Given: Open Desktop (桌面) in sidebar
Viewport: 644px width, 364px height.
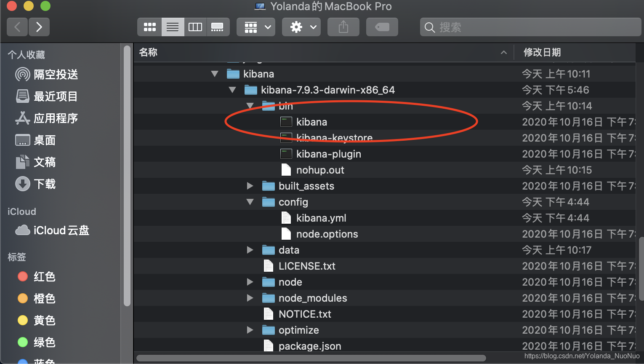Looking at the screenshot, I should pos(35,140).
